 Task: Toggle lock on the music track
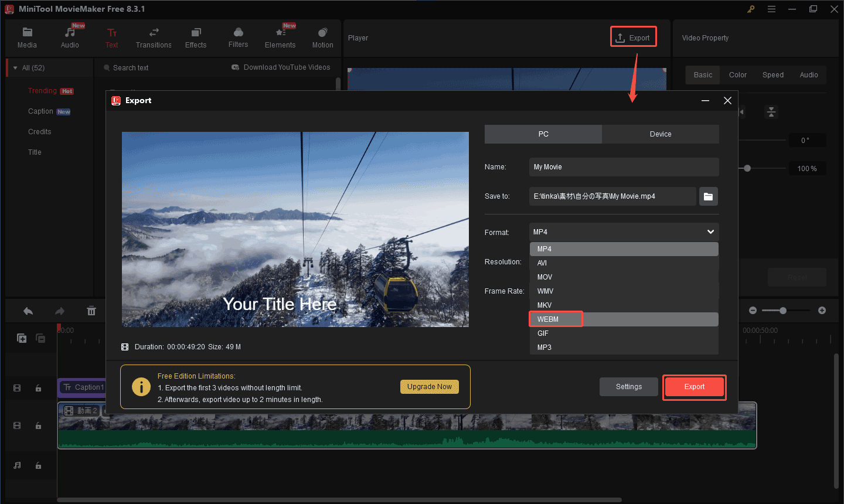(38, 466)
